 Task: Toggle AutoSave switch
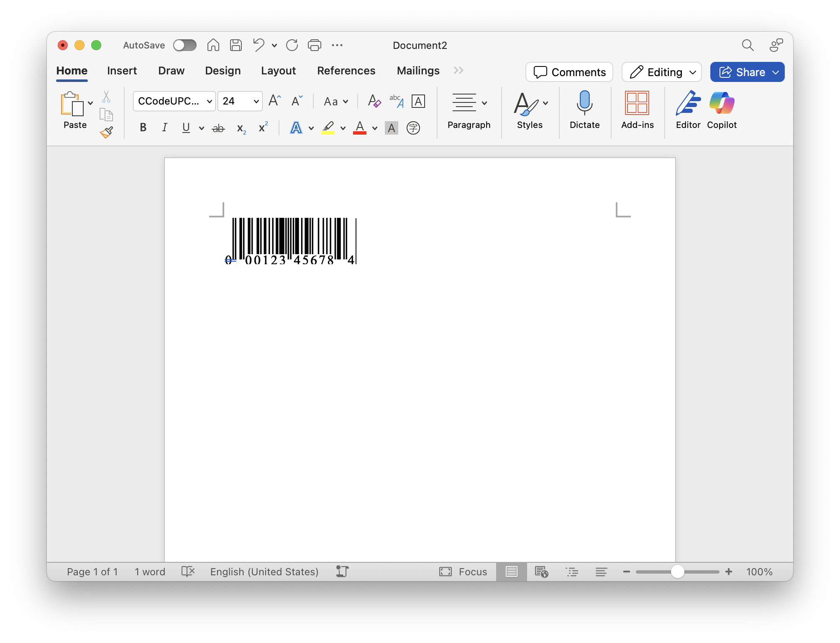[185, 45]
